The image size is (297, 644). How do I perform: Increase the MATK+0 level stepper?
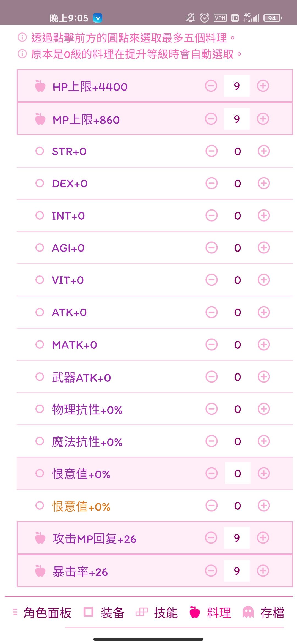coord(264,345)
